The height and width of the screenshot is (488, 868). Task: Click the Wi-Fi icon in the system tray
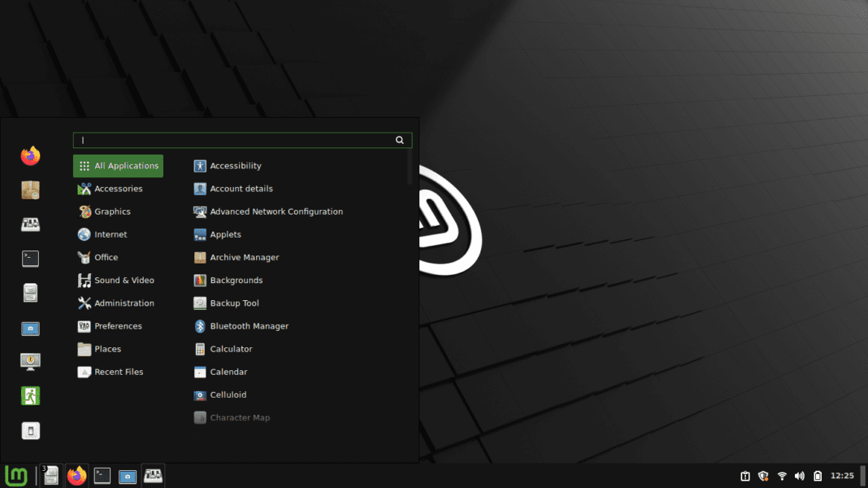point(782,476)
